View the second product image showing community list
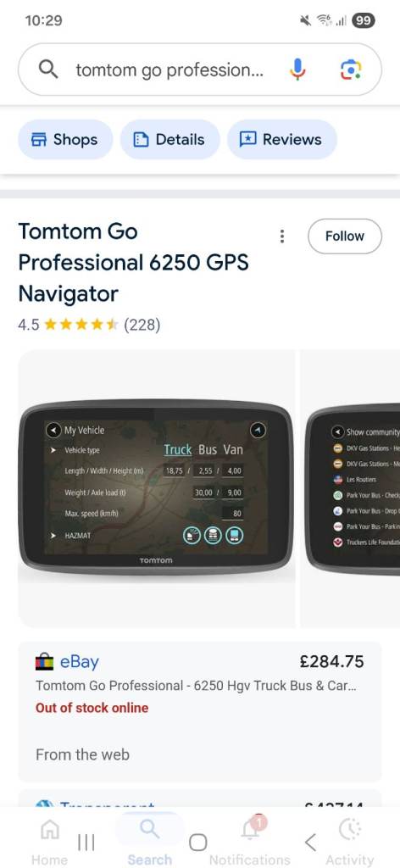Screen dimensions: 400x868 (x=350, y=489)
